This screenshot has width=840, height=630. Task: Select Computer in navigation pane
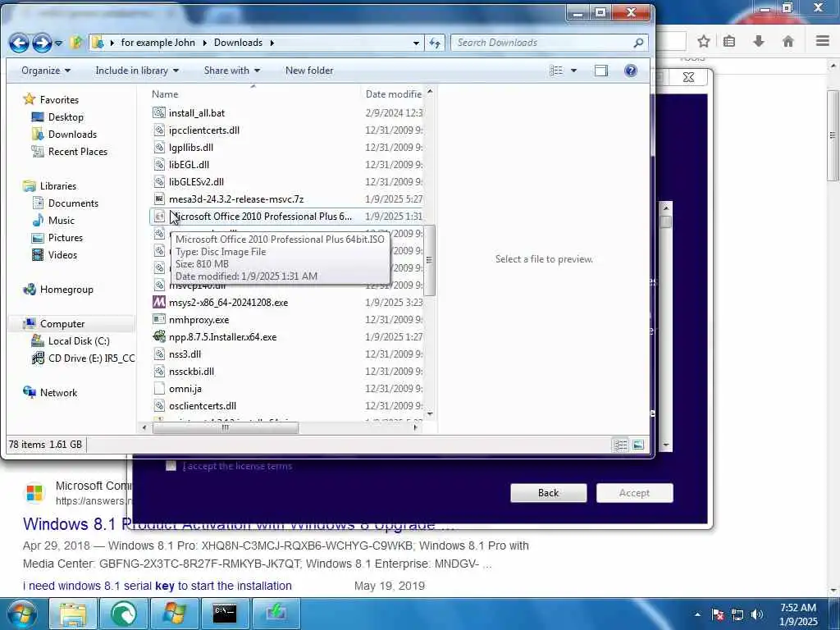click(x=62, y=323)
